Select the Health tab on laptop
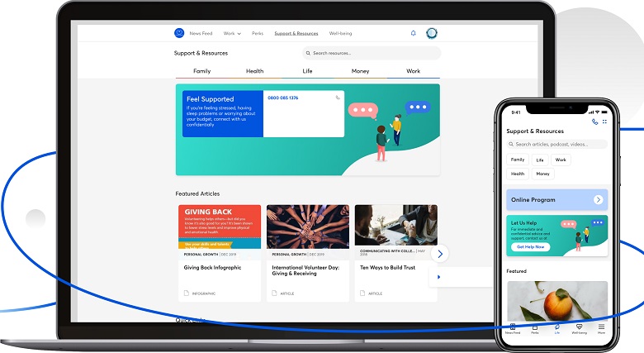This screenshot has width=644, height=353. [x=254, y=71]
